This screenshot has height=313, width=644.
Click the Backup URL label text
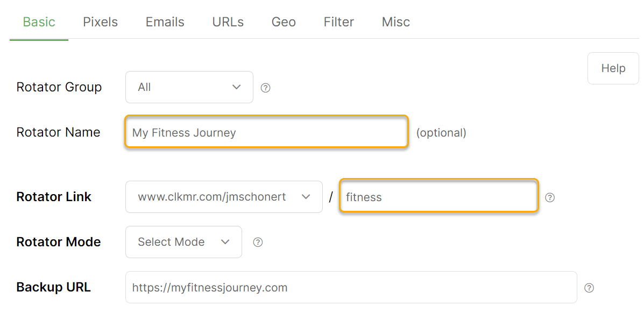(x=53, y=287)
